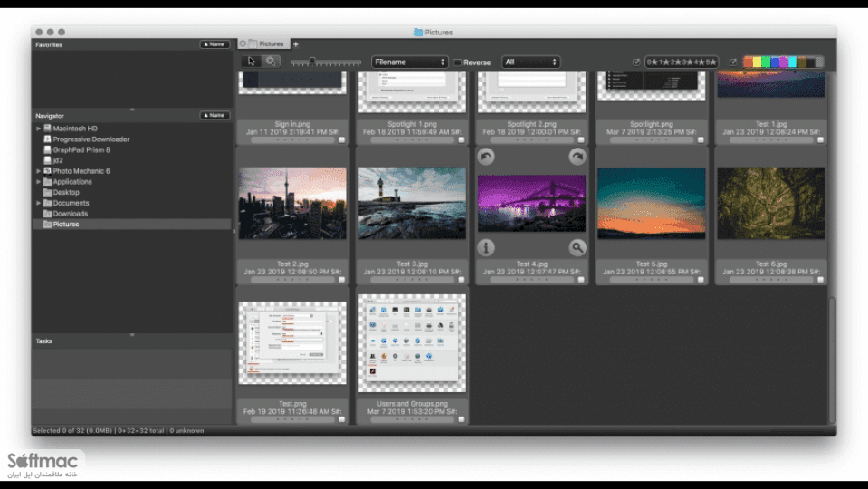This screenshot has height=489, width=868.
Task: Select Downloads in the Navigator
Action: coord(71,214)
